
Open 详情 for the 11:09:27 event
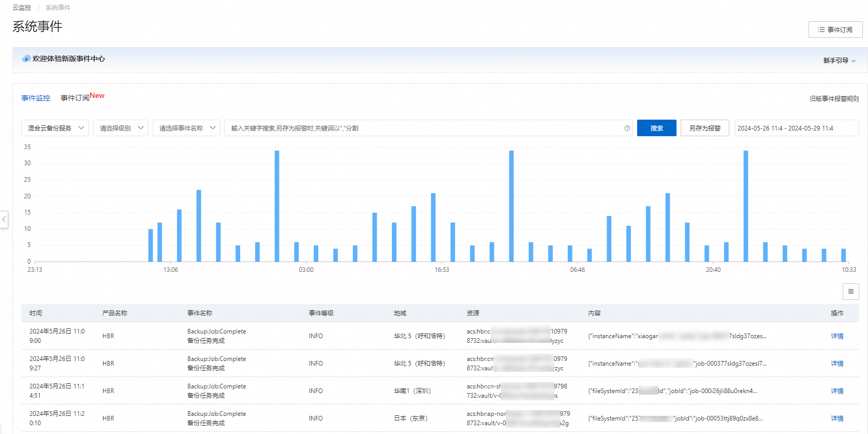click(837, 364)
